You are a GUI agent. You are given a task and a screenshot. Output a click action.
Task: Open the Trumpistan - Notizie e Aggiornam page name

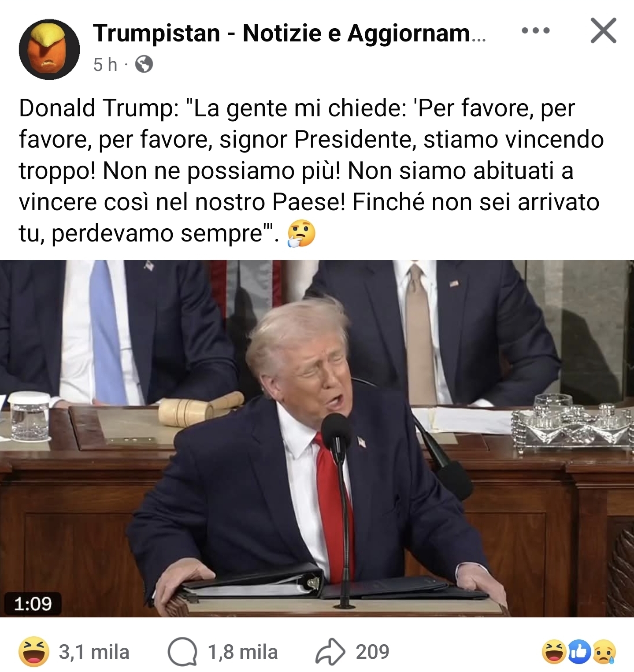coord(289,33)
